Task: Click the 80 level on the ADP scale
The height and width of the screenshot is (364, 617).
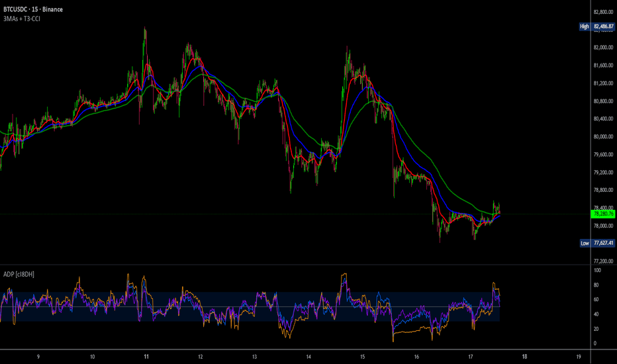Action: pyautogui.click(x=596, y=285)
